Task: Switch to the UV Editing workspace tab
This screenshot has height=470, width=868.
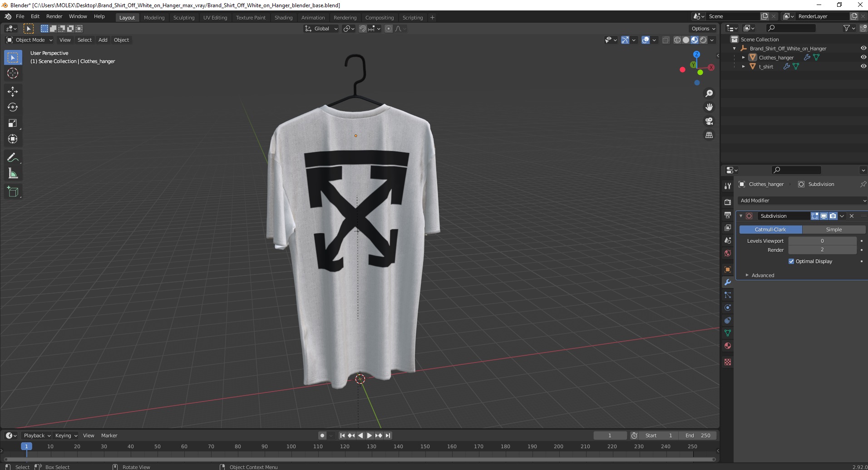Action: coord(215,18)
